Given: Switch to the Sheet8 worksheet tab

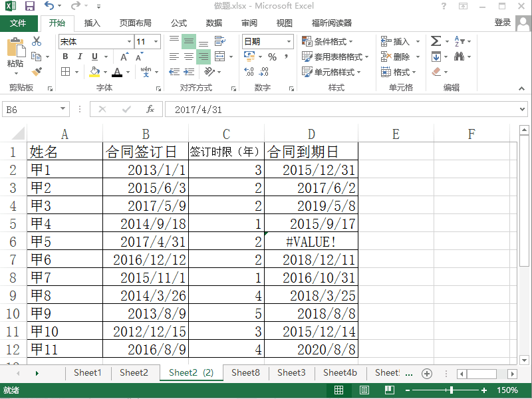Looking at the screenshot, I should [245, 373].
